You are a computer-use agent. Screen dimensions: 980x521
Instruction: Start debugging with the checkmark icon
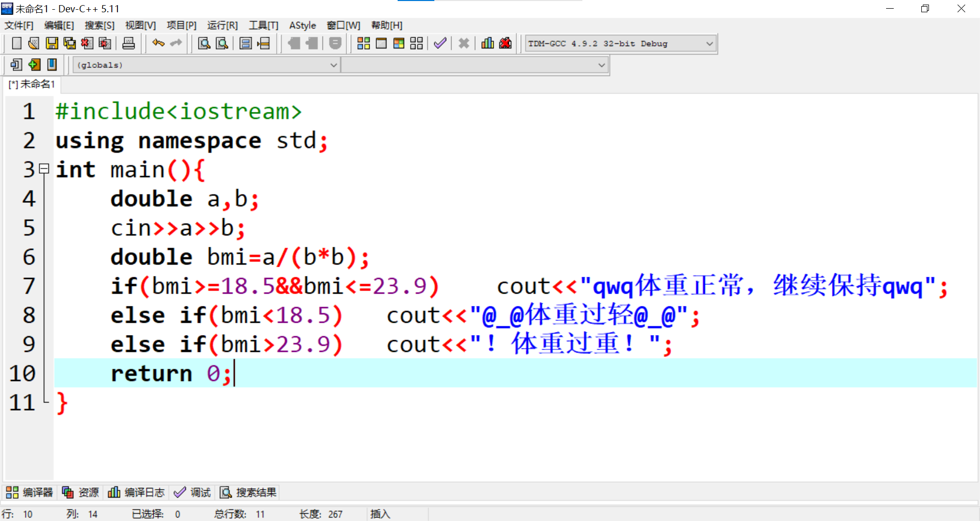point(440,43)
